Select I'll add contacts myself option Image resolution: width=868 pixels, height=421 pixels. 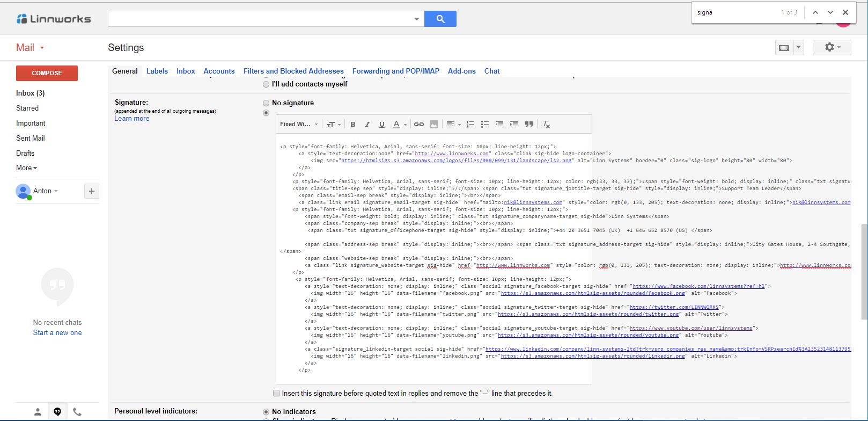[266, 84]
